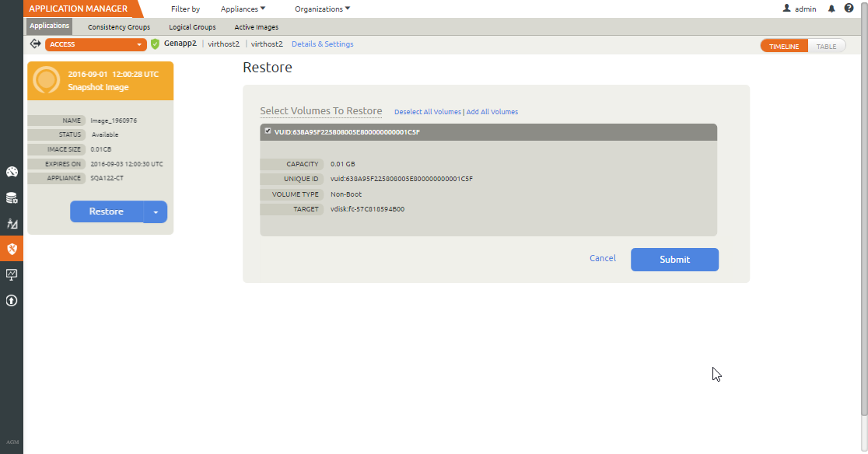Select the Domain Manager database icon
The width and height of the screenshot is (868, 454).
[12, 197]
